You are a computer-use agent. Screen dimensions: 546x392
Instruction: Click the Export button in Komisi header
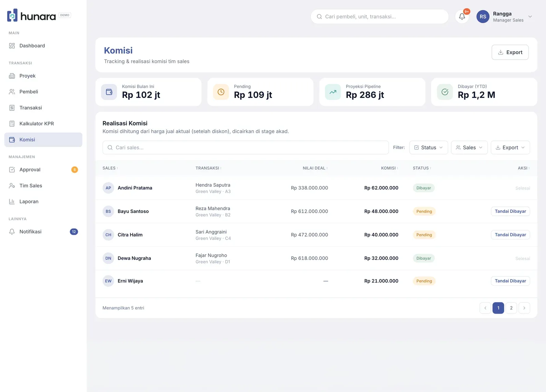tap(510, 52)
